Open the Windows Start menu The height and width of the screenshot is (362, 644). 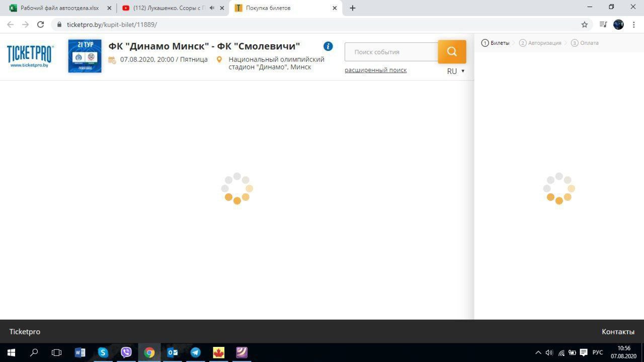tap(10, 352)
